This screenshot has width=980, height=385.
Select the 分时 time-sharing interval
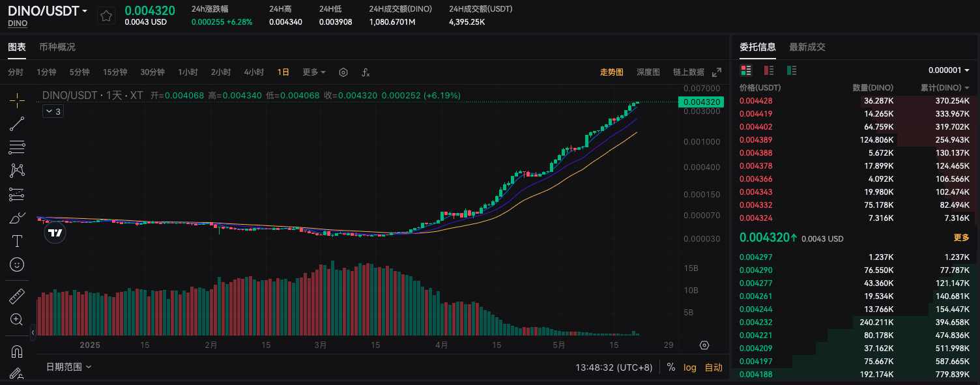[x=16, y=72]
